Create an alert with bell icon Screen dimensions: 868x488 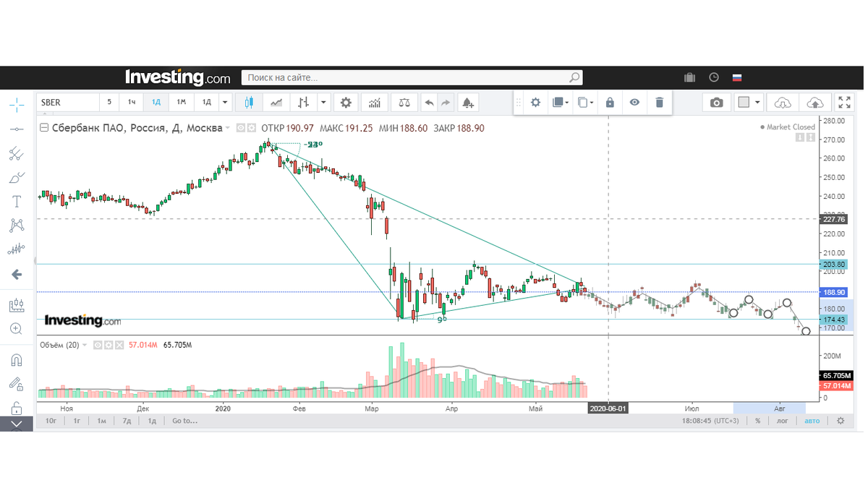(x=468, y=103)
